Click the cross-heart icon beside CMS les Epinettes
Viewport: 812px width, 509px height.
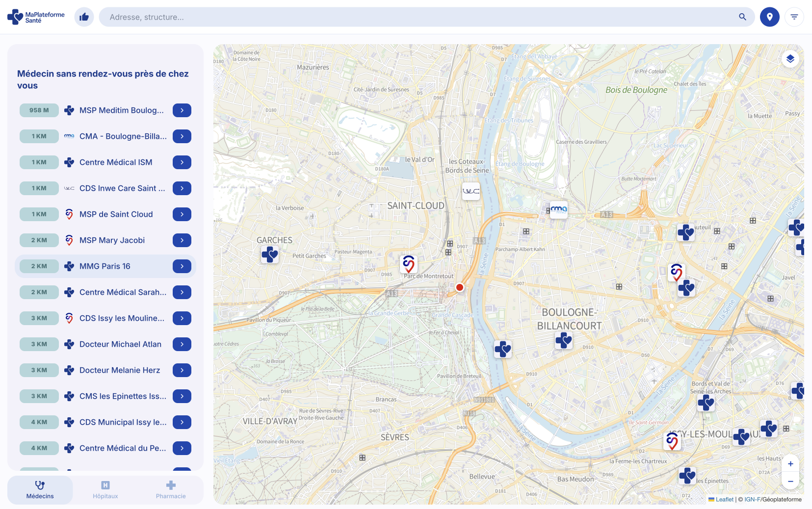pos(69,396)
